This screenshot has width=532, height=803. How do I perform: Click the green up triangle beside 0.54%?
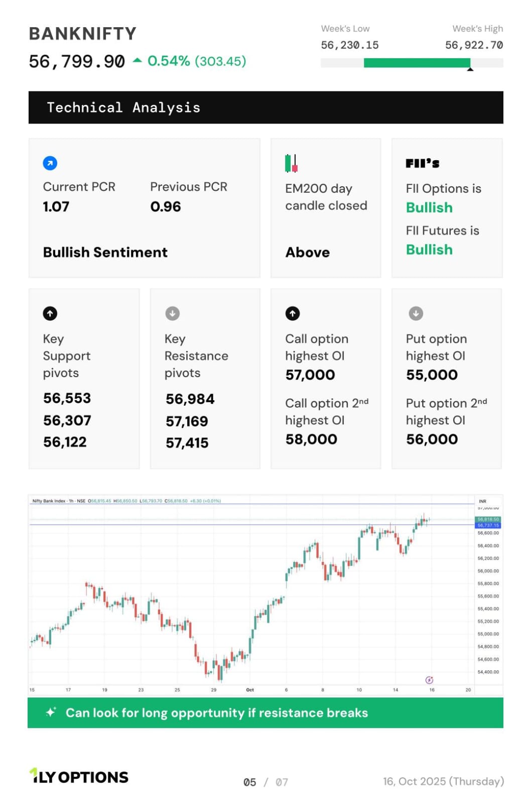[137, 61]
